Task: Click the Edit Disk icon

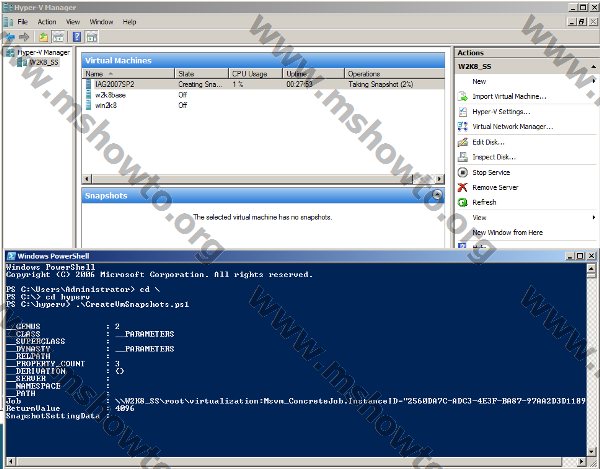Action: (x=463, y=142)
